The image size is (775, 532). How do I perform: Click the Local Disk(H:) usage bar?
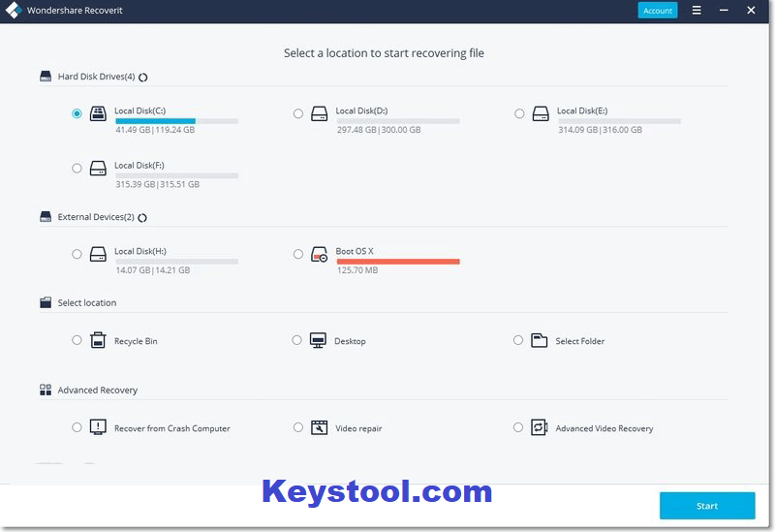tap(177, 262)
